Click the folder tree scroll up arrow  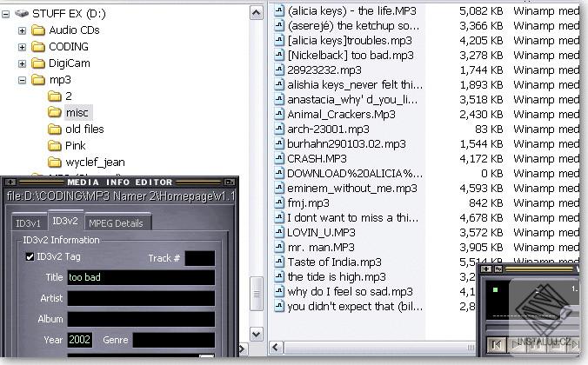(256, 14)
